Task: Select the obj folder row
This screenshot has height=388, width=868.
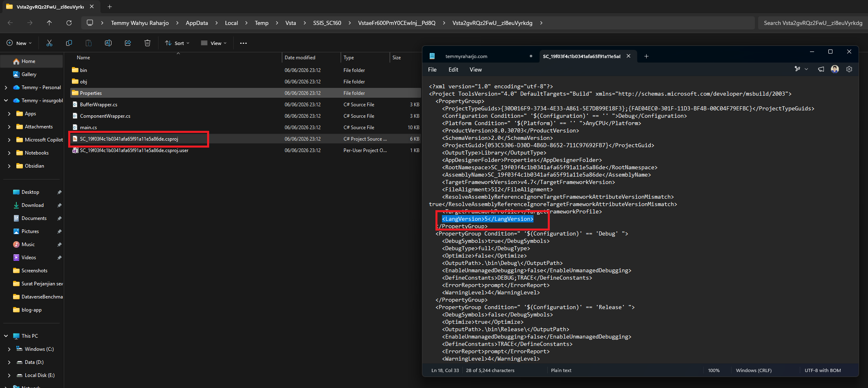Action: tap(245, 82)
